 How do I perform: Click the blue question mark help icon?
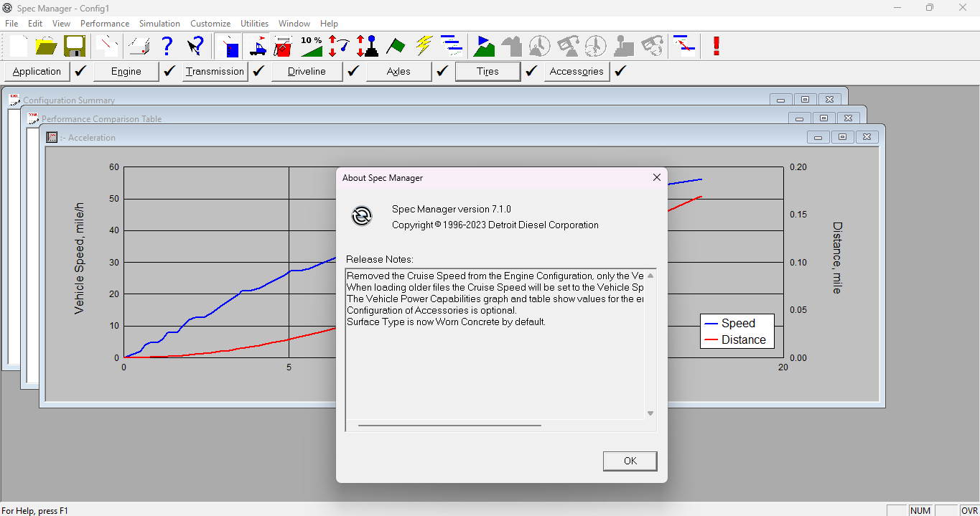click(167, 47)
